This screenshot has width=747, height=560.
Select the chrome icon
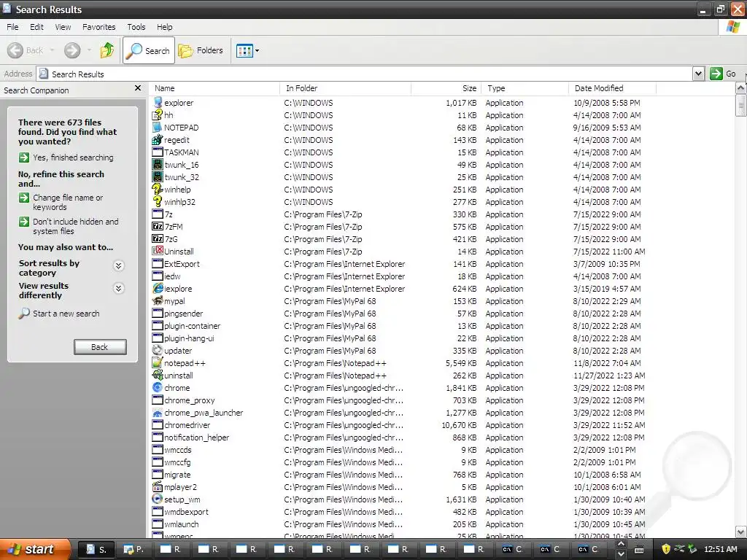pos(158,387)
